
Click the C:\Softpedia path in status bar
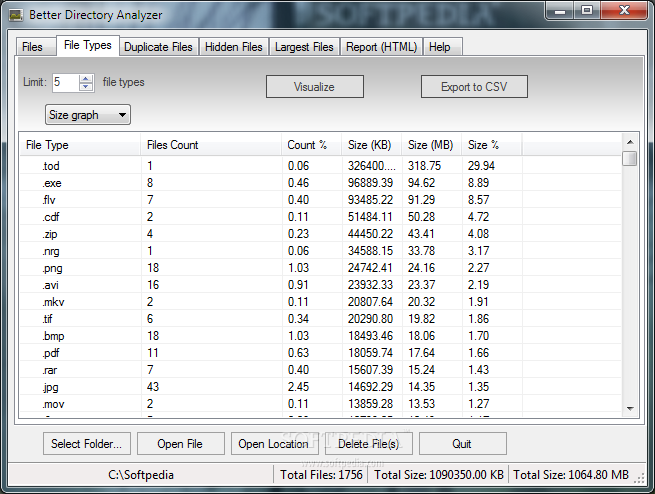(x=141, y=475)
